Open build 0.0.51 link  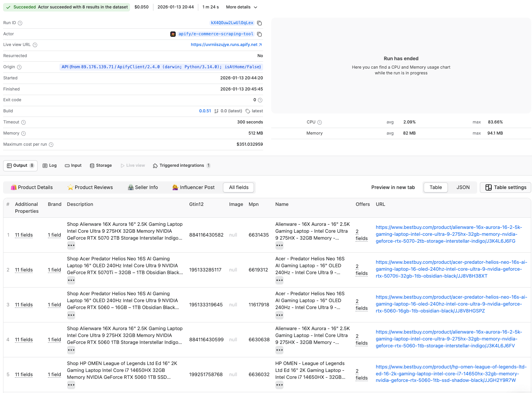click(205, 111)
